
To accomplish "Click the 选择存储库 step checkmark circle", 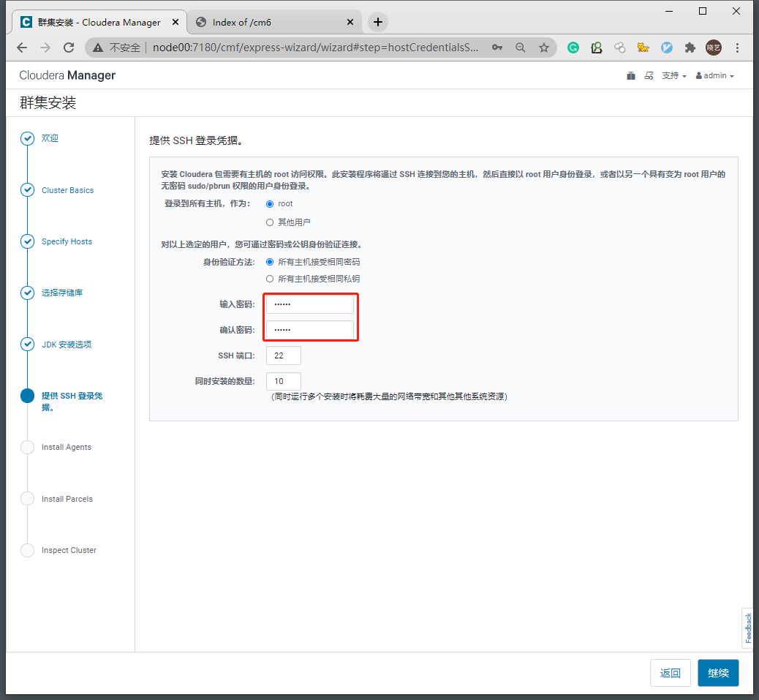I will pos(28,293).
